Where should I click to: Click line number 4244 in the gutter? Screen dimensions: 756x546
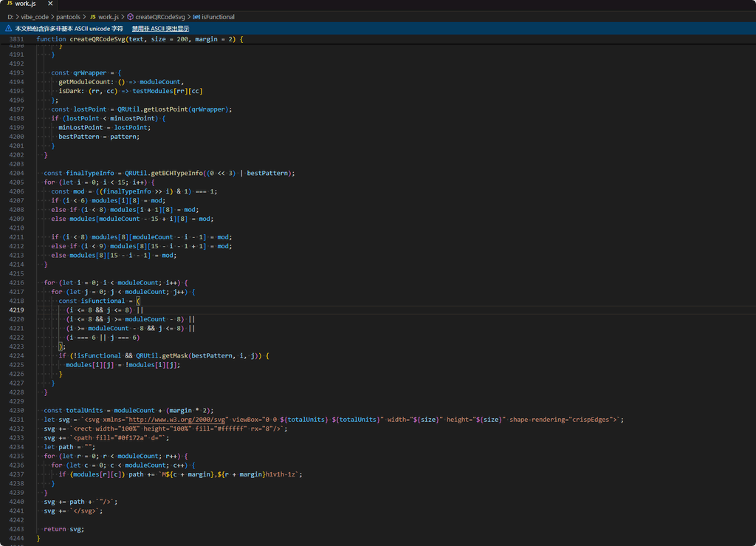pyautogui.click(x=16, y=539)
